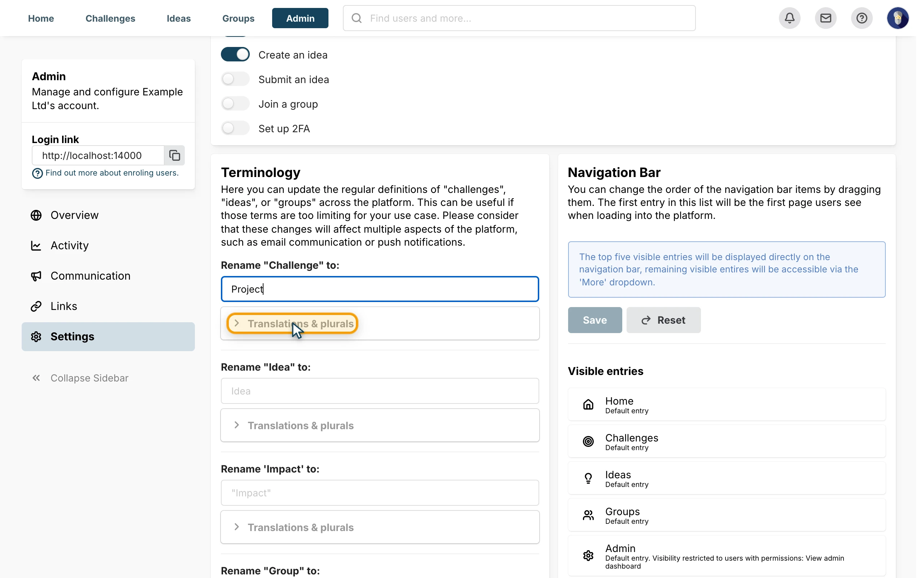924x578 pixels.
Task: Copy the login link
Action: click(x=174, y=155)
